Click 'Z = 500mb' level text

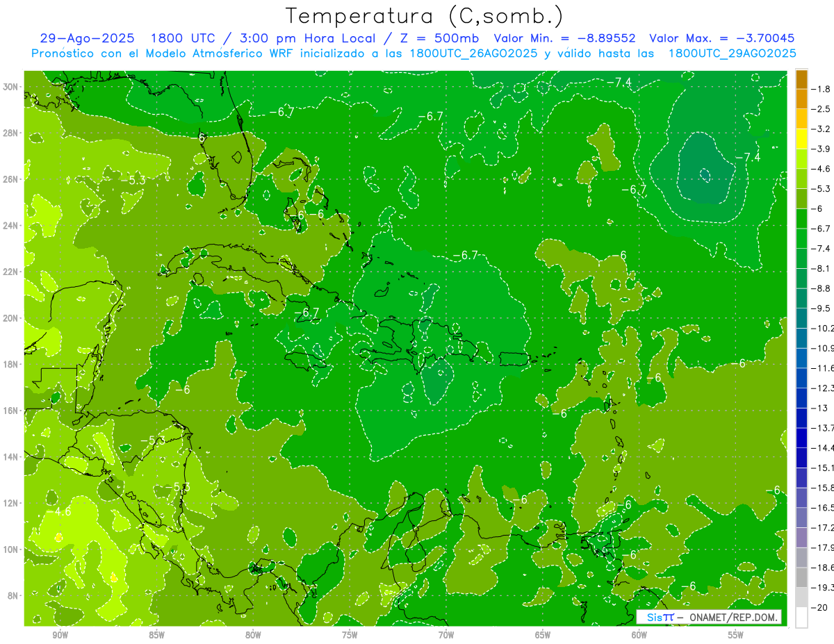436,38
